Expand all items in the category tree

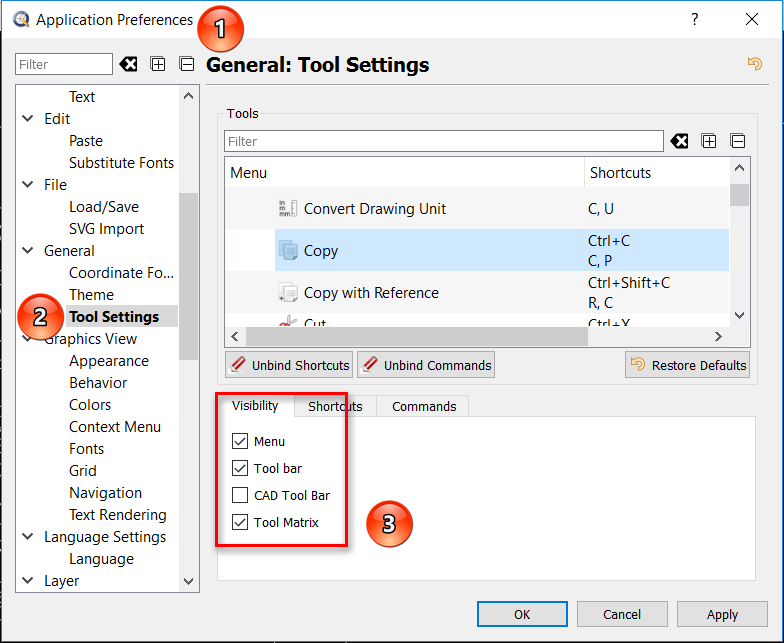[x=158, y=64]
